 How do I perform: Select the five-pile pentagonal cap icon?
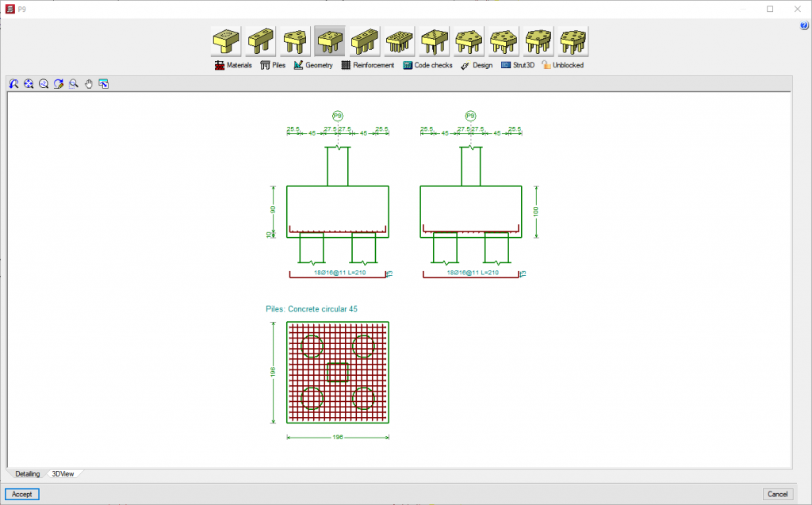(x=469, y=41)
